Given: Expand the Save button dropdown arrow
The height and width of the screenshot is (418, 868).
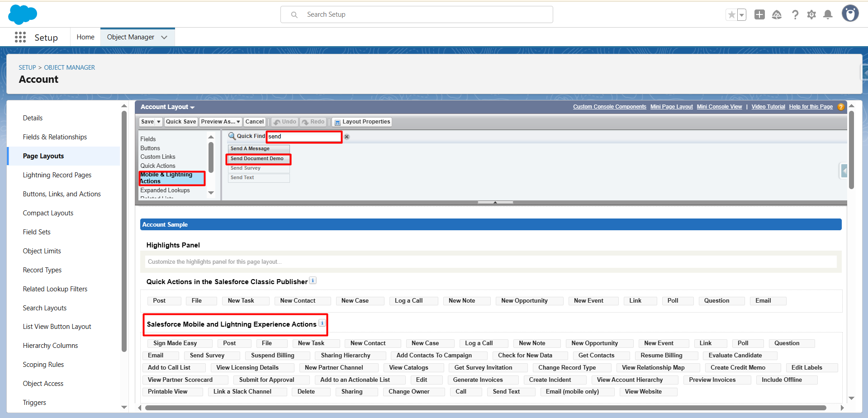Looking at the screenshot, I should point(159,122).
